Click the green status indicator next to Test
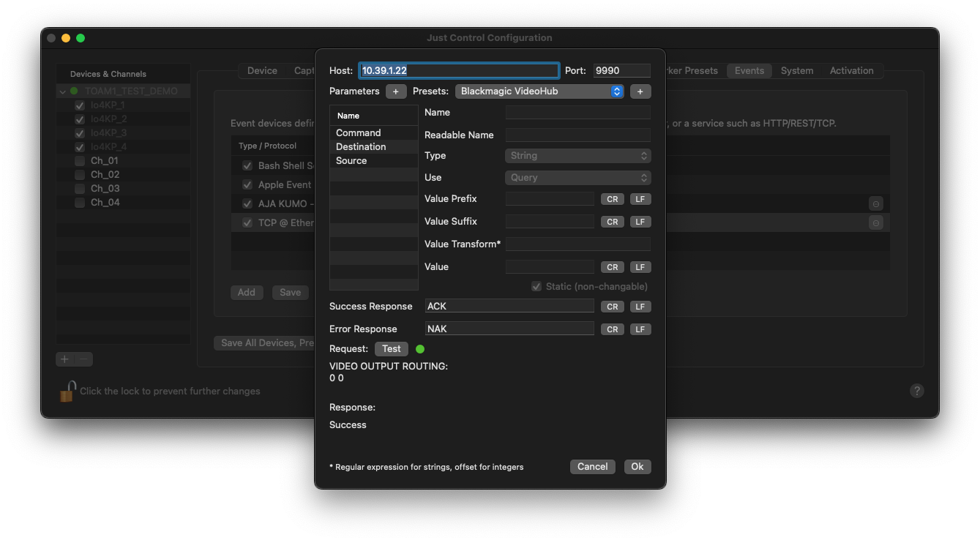The image size is (980, 543). coord(420,349)
